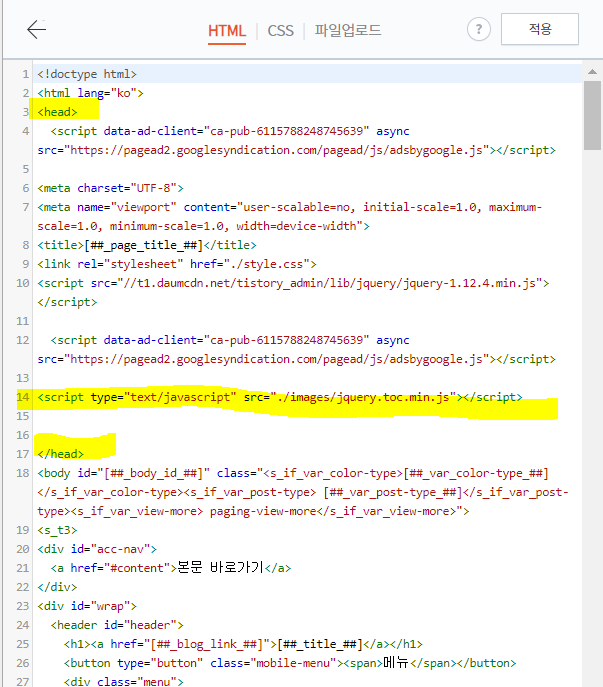The image size is (603, 687).
Task: Open the help question mark icon
Action: pyautogui.click(x=479, y=29)
